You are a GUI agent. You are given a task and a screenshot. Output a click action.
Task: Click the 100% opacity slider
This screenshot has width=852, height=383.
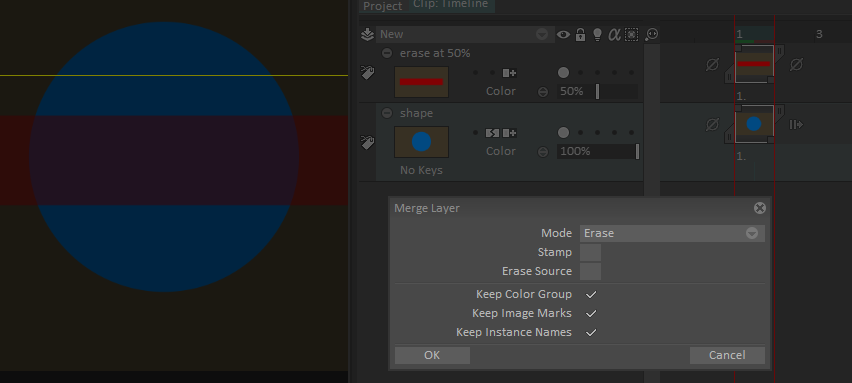[x=598, y=152]
